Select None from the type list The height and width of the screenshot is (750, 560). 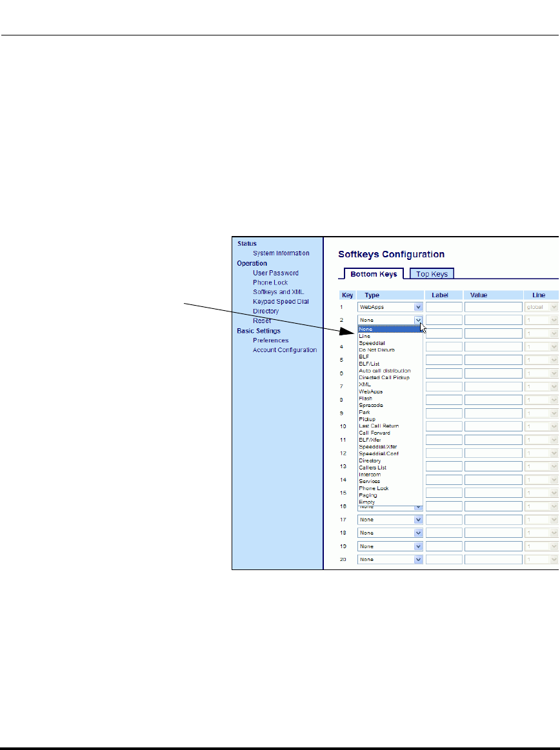[390, 329]
